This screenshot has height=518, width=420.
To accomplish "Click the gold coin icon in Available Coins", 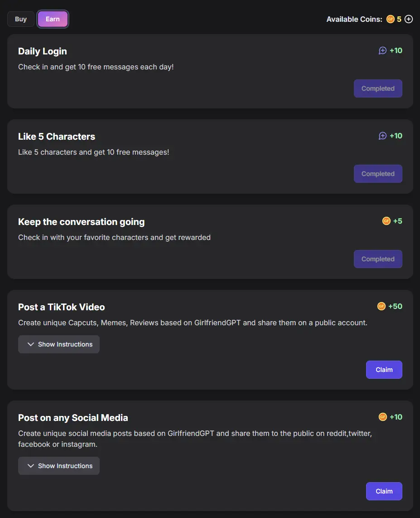I will [x=390, y=19].
